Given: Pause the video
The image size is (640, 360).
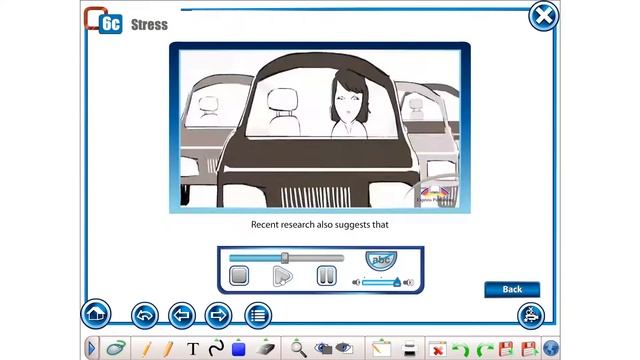Looking at the screenshot, I should point(327,276).
